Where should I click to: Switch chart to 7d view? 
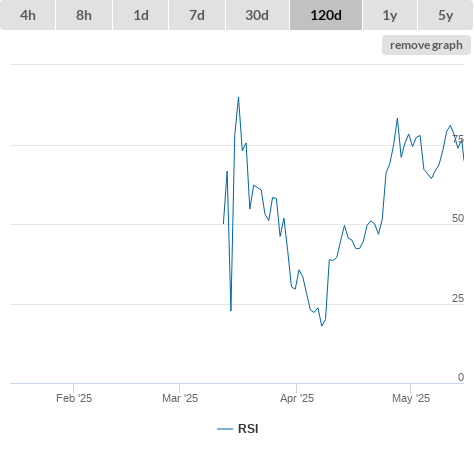click(x=197, y=15)
